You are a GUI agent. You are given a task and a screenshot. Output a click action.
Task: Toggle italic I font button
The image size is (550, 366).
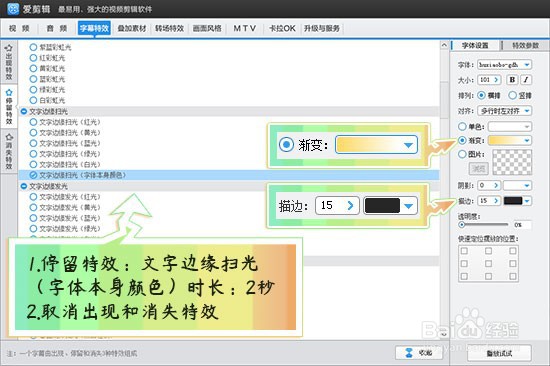coord(526,80)
